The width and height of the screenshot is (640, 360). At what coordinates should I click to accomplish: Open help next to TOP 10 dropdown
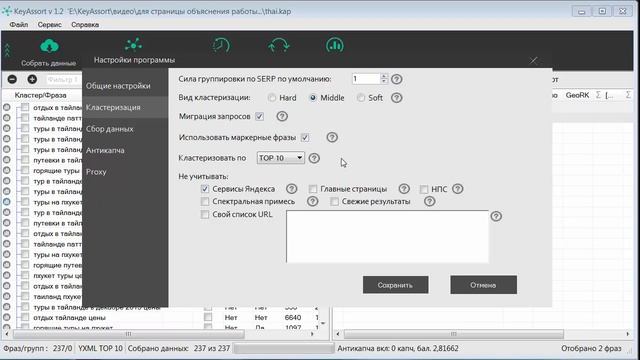point(314,158)
